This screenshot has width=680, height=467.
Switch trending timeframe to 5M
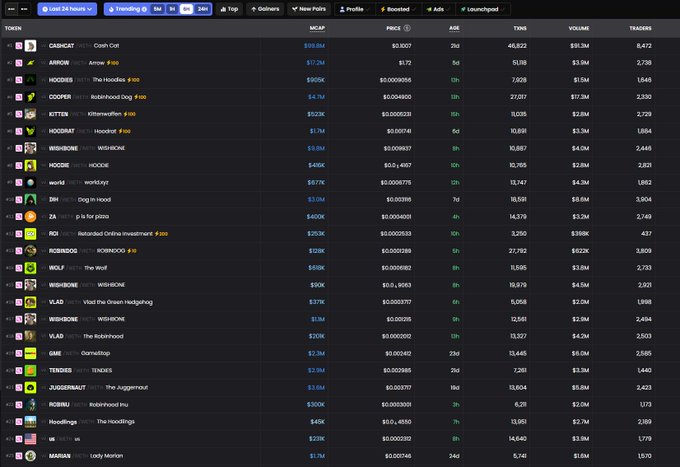pyautogui.click(x=157, y=9)
